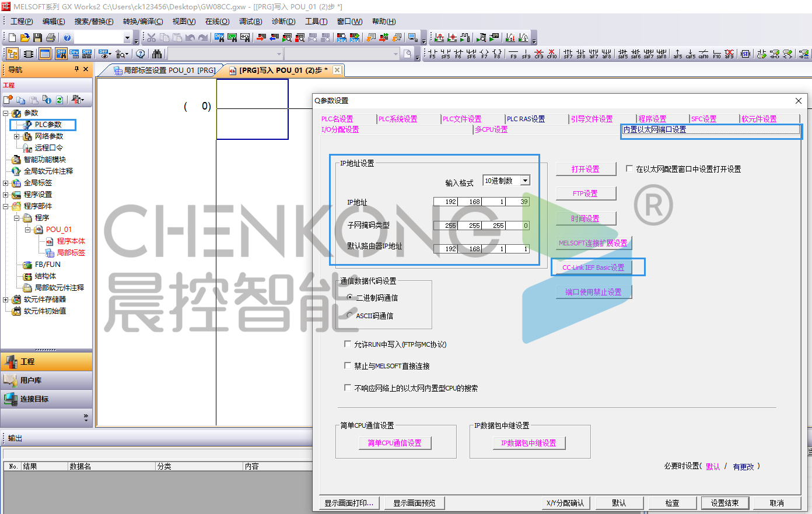Switch to the PLC系统设置 tab
This screenshot has width=812, height=514.
pos(398,119)
